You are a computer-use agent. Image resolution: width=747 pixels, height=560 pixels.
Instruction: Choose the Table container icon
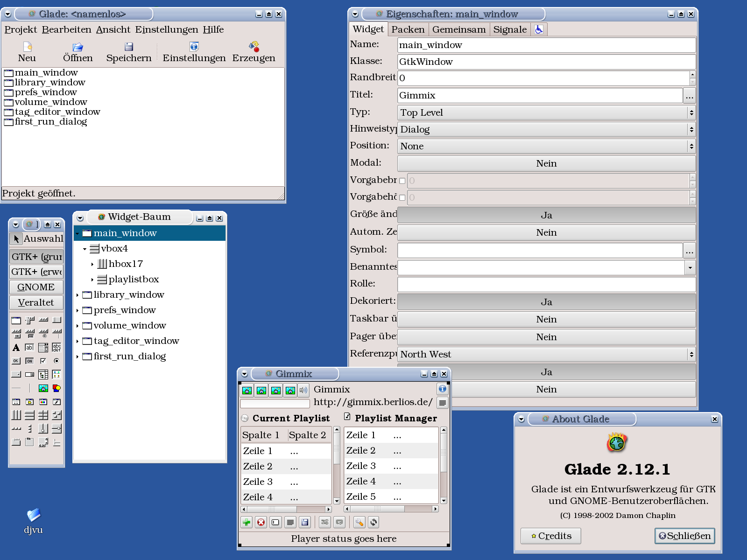pyautogui.click(x=43, y=415)
